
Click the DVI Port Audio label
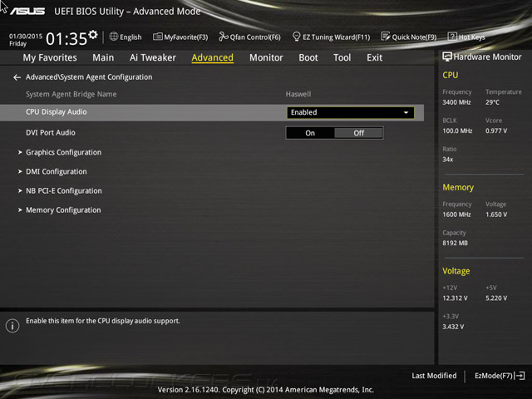pyautogui.click(x=51, y=133)
